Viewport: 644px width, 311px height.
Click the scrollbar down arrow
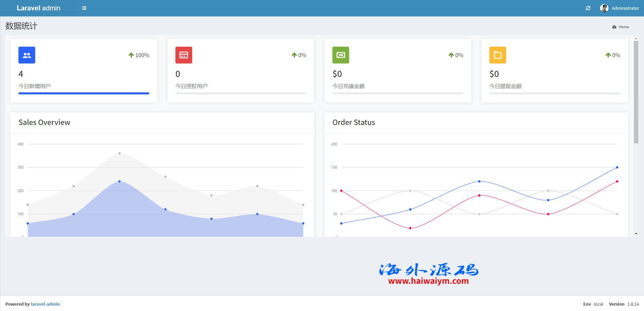click(636, 234)
